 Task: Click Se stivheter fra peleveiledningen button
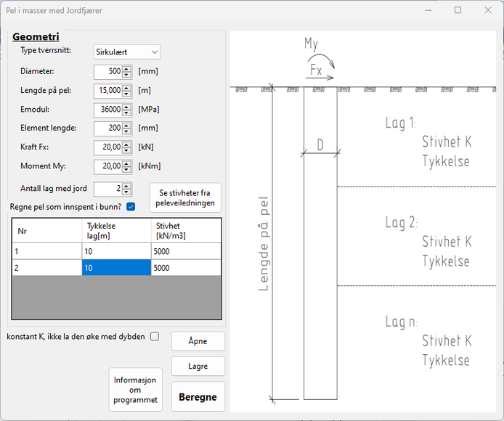click(185, 198)
